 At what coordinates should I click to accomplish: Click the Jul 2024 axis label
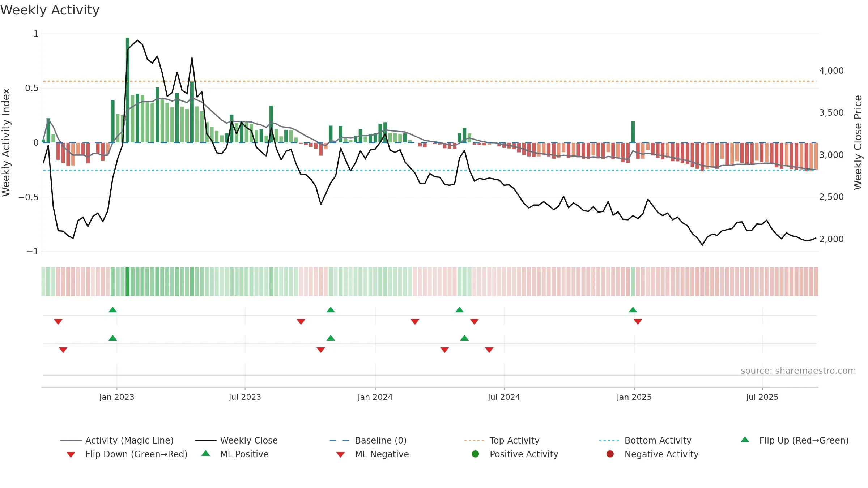pyautogui.click(x=504, y=397)
